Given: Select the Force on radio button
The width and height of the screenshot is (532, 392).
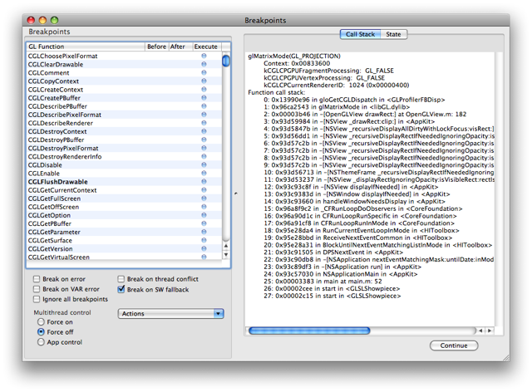Looking at the screenshot, I should [x=39, y=322].
